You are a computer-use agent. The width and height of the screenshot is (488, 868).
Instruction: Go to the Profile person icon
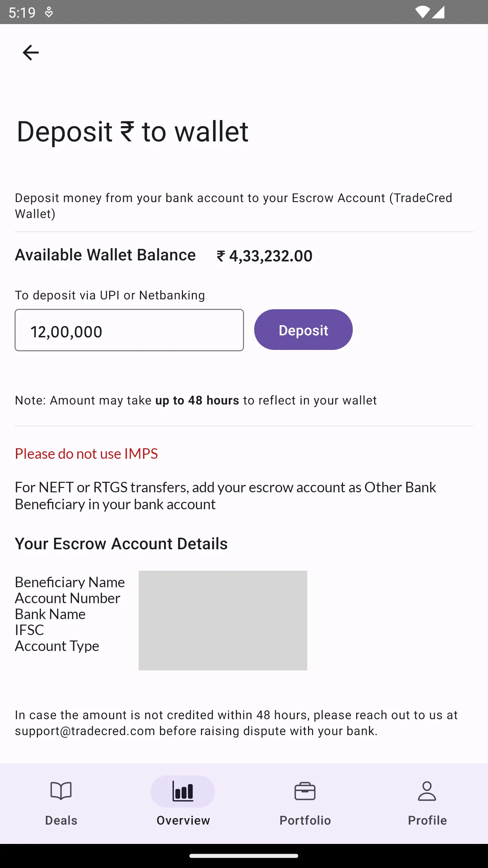point(427,791)
